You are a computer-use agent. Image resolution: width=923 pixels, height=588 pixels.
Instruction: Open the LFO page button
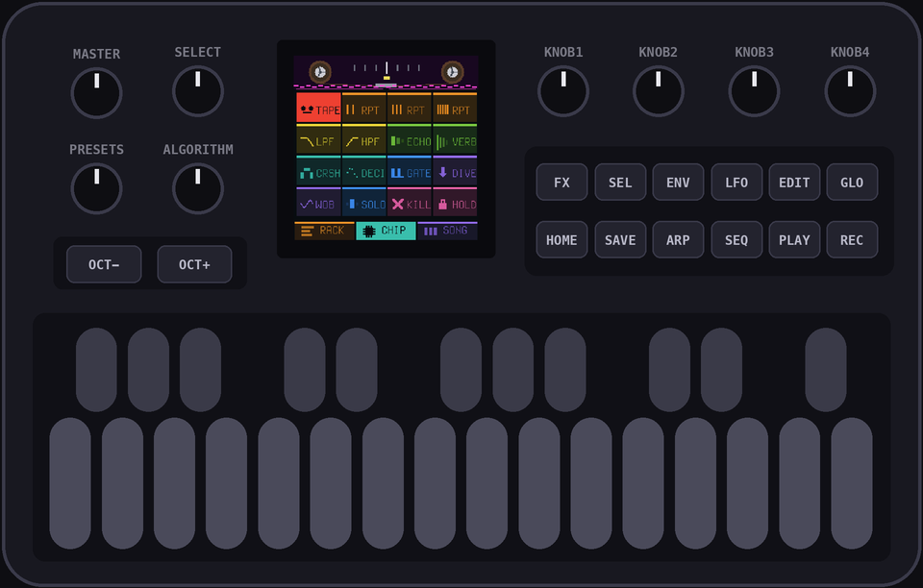coord(736,183)
